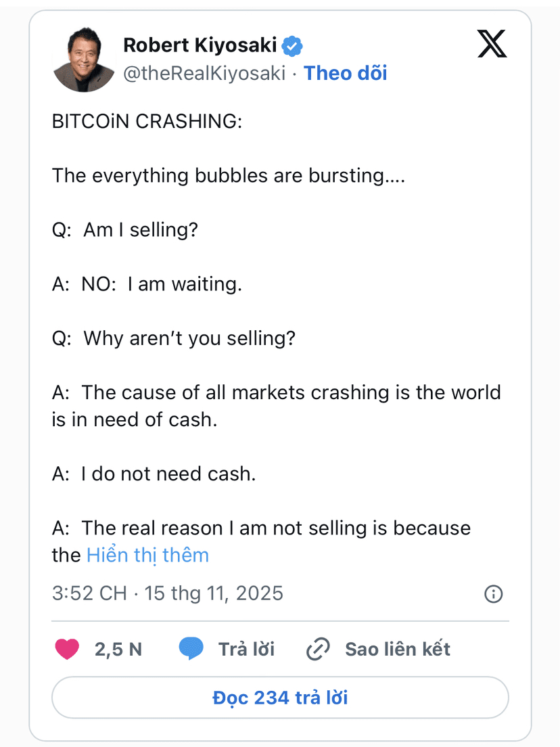Open the @theRealKiyosaki handle link
The height and width of the screenshot is (747, 560).
tap(204, 73)
